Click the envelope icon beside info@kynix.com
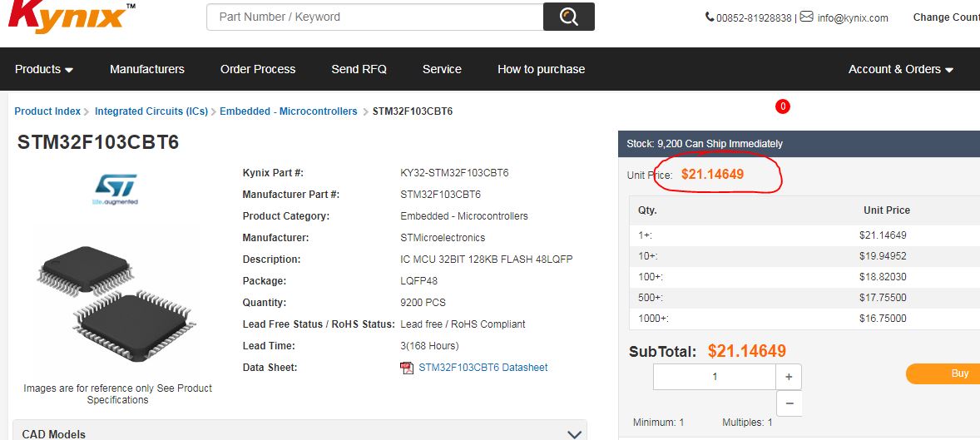 tap(806, 17)
